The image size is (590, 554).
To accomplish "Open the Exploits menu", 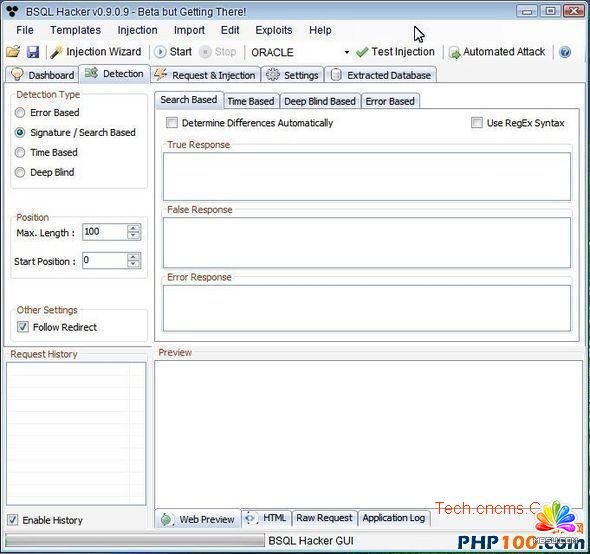I will [274, 30].
